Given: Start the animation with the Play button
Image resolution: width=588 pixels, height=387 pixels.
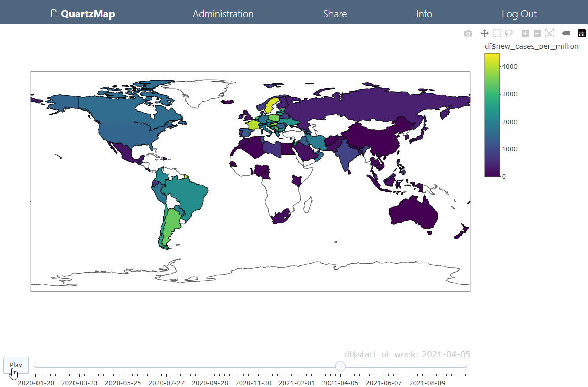Looking at the screenshot, I should [16, 365].
